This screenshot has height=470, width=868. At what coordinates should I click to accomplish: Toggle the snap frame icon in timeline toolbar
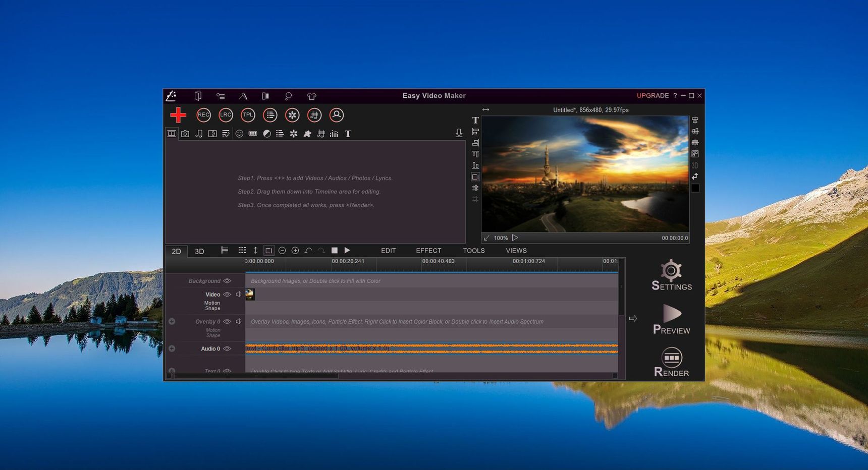[268, 251]
